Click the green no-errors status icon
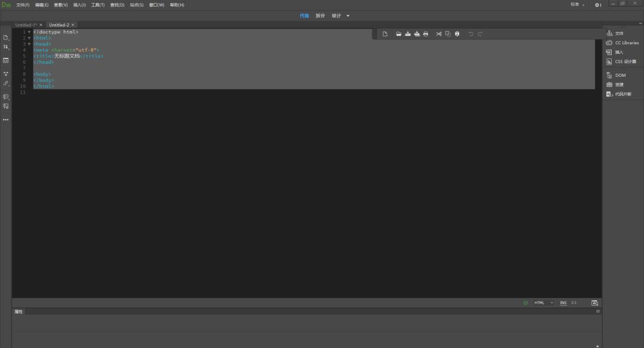The image size is (644, 348). point(525,303)
